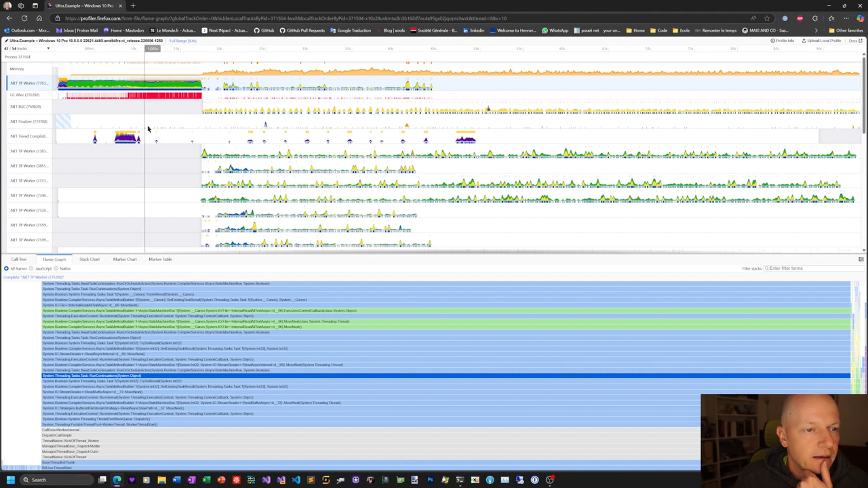Launch Visual Studio Code from the taskbar
Screen dimensions: 868x488
[296, 480]
